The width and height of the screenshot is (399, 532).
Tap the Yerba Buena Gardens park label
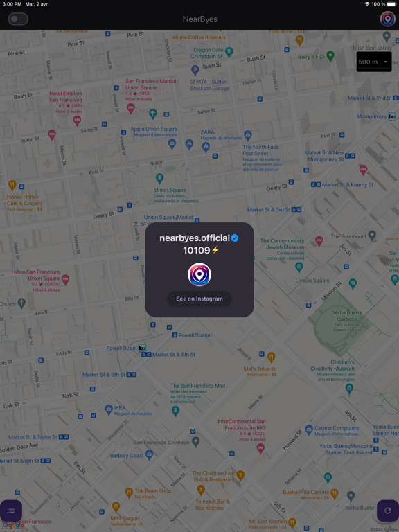pos(347,316)
